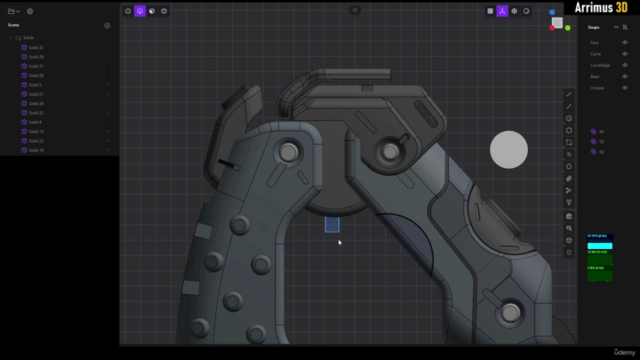Toggle Crosses snap eye icon
This screenshot has height=360, width=640.
pyautogui.click(x=625, y=88)
